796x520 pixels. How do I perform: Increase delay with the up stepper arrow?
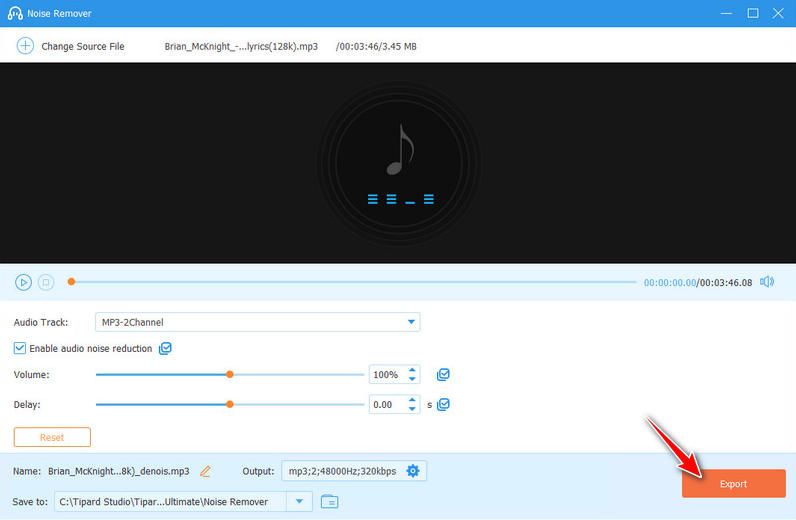pos(412,400)
